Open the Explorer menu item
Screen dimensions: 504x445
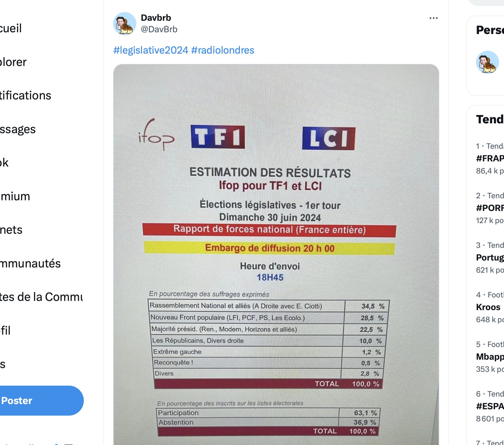tap(13, 62)
